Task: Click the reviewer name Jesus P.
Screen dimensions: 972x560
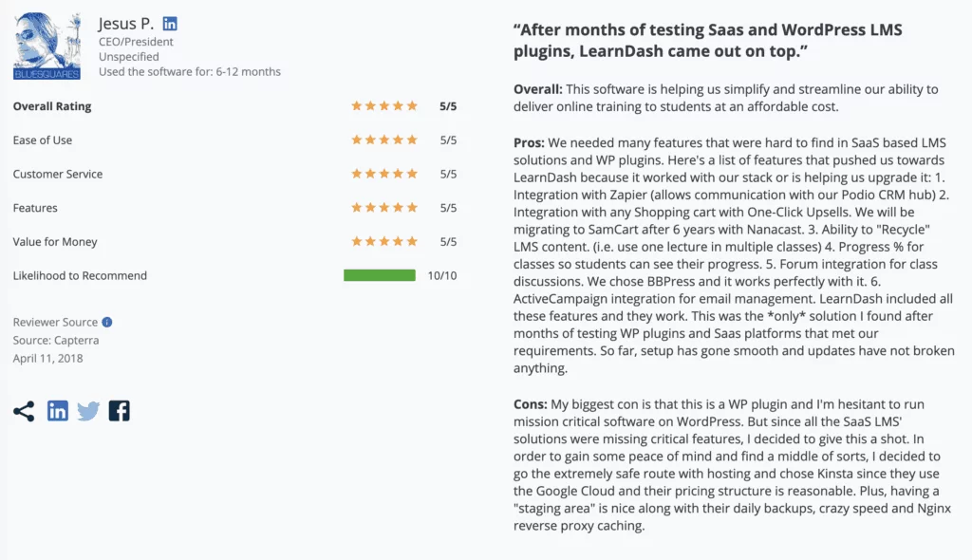Action: click(126, 24)
